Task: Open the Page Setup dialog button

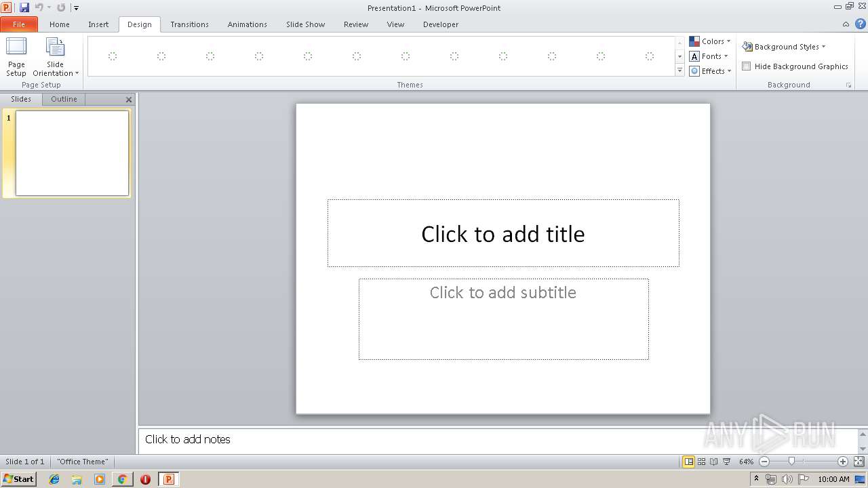Action: coord(16,57)
